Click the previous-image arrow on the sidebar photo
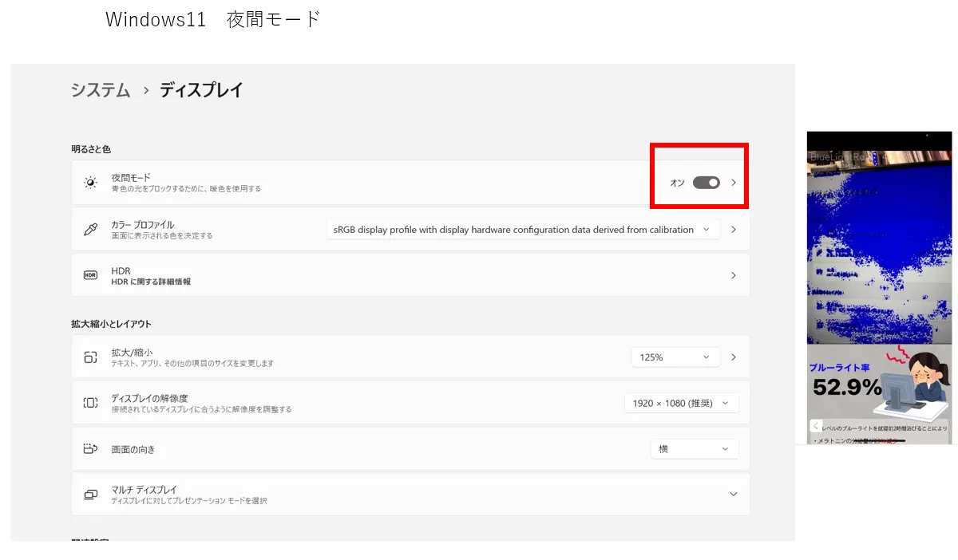 tap(814, 426)
